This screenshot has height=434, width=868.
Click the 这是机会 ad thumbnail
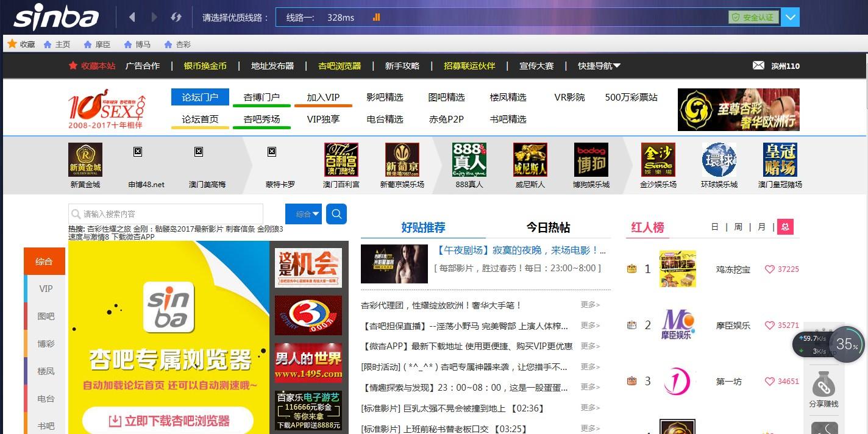pos(308,267)
